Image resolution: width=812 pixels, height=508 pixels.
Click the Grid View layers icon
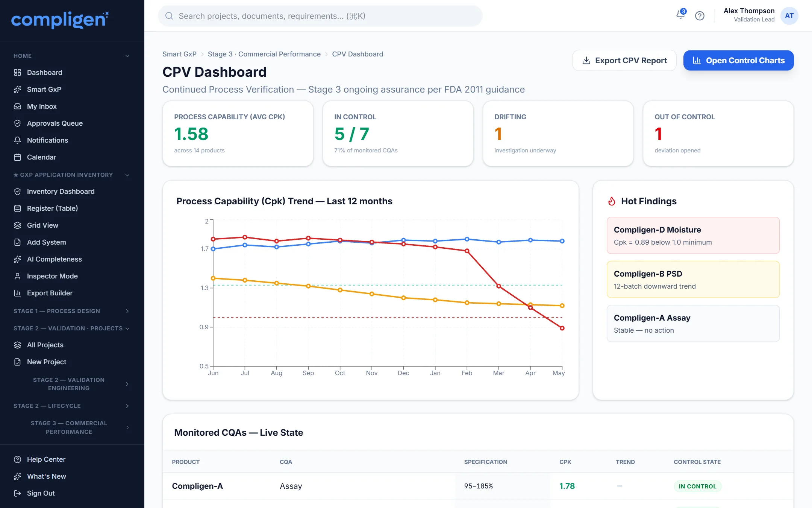(17, 225)
